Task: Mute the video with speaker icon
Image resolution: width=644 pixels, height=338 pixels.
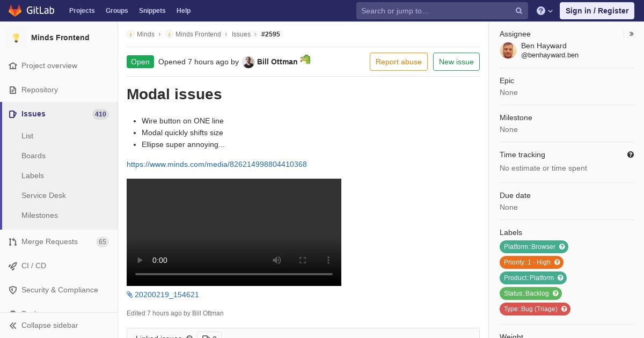Action: 277,260
